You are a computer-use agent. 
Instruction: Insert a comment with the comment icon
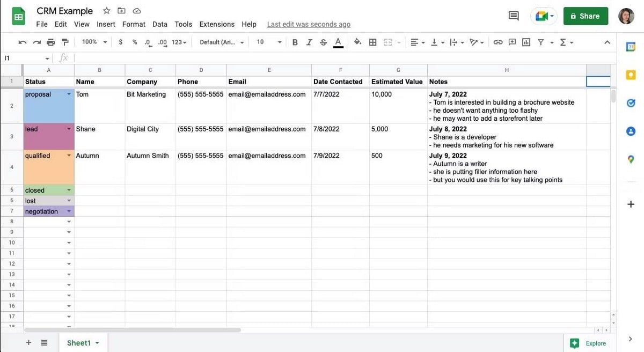point(511,42)
